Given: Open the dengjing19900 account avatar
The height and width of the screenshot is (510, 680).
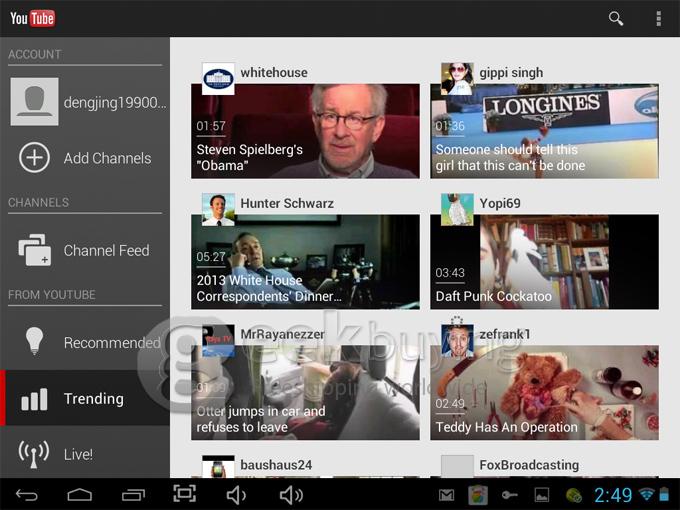Looking at the screenshot, I should 34,101.
